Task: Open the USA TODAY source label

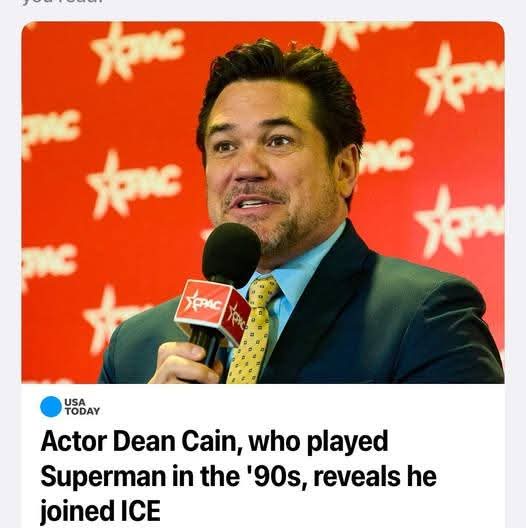Action: click(x=83, y=407)
